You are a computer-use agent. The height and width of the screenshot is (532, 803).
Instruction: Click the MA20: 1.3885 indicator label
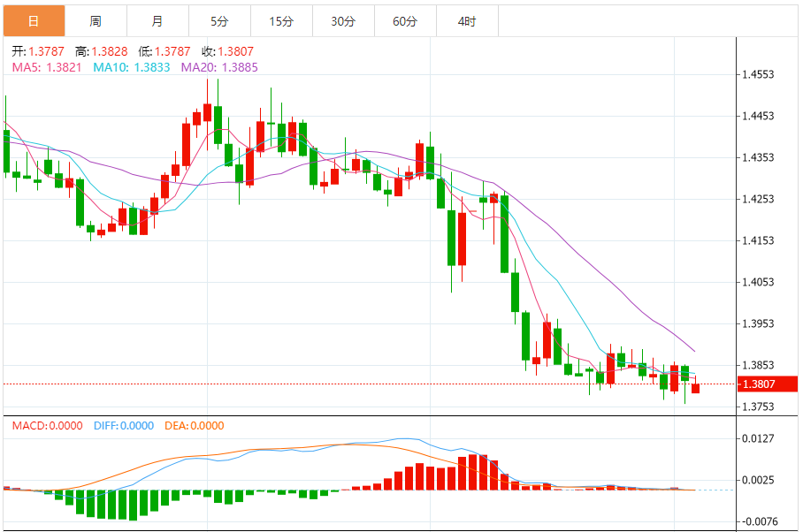219,67
